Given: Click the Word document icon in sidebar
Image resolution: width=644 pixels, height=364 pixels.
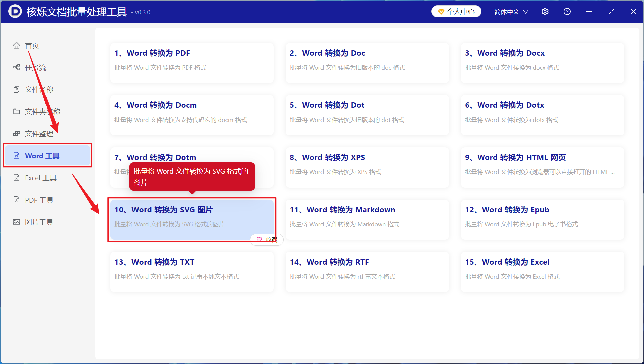Looking at the screenshot, I should [16, 156].
